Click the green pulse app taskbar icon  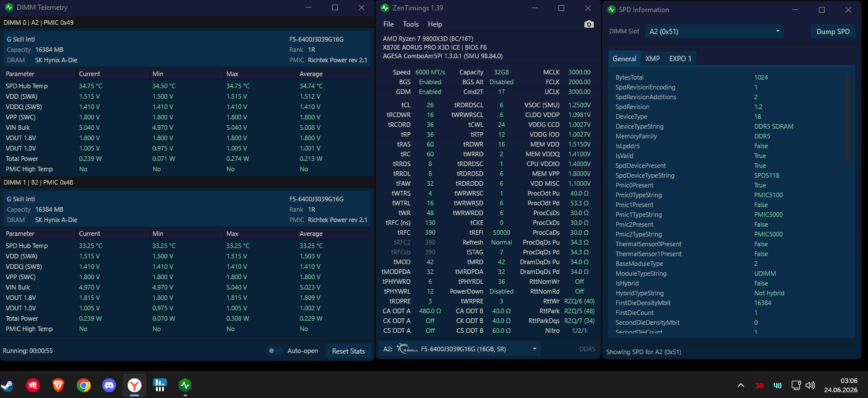coord(185,385)
